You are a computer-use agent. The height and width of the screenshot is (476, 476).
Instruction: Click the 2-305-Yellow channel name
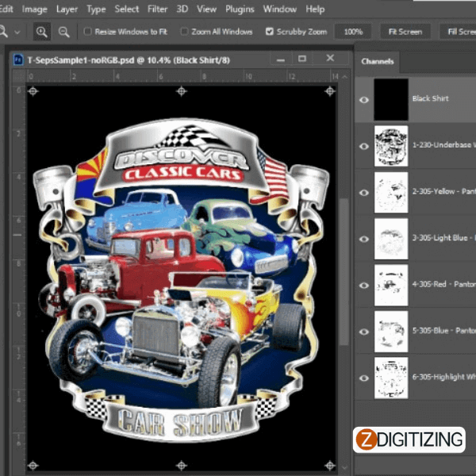coord(443,191)
